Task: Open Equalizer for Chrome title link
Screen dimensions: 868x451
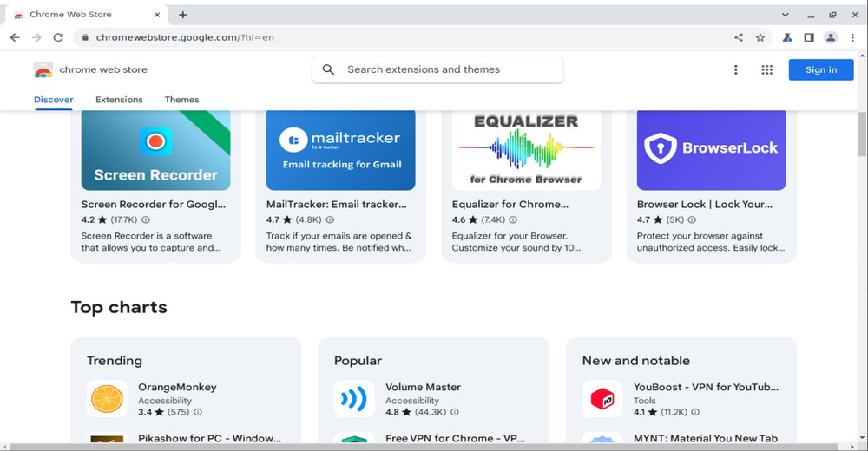Action: pyautogui.click(x=510, y=204)
